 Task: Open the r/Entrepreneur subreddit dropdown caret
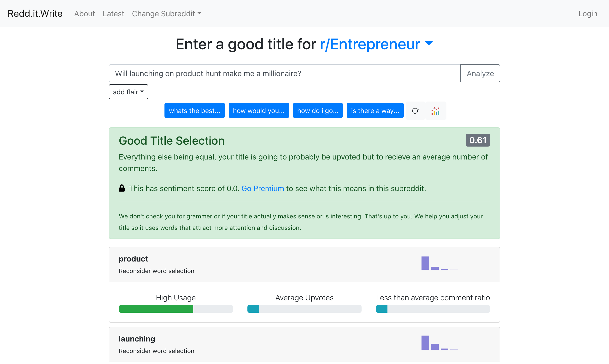429,43
